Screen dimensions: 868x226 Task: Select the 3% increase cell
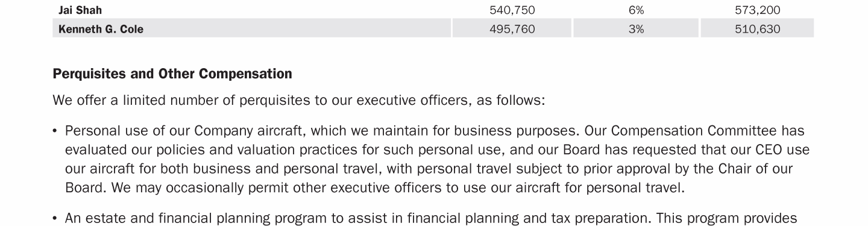636,29
